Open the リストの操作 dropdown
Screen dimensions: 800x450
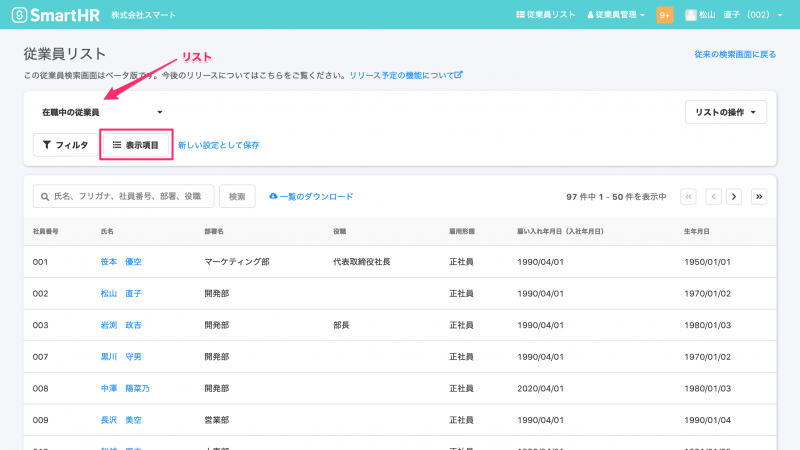coord(726,112)
